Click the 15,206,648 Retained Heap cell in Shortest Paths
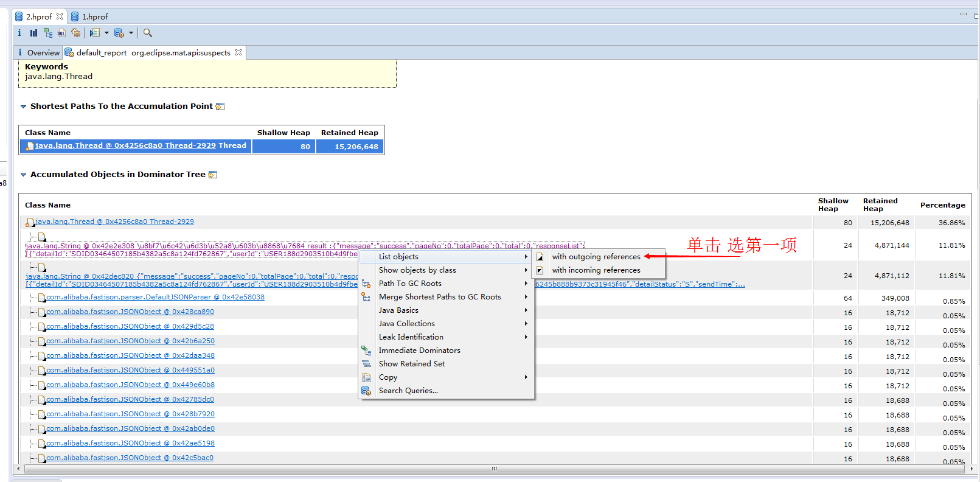Image resolution: width=980 pixels, height=482 pixels. tap(350, 146)
